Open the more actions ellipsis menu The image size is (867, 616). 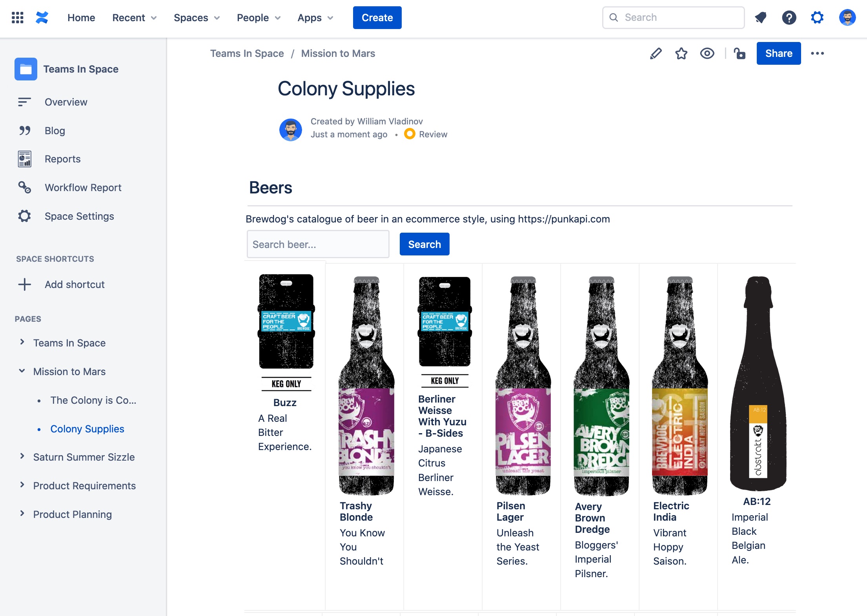point(817,53)
